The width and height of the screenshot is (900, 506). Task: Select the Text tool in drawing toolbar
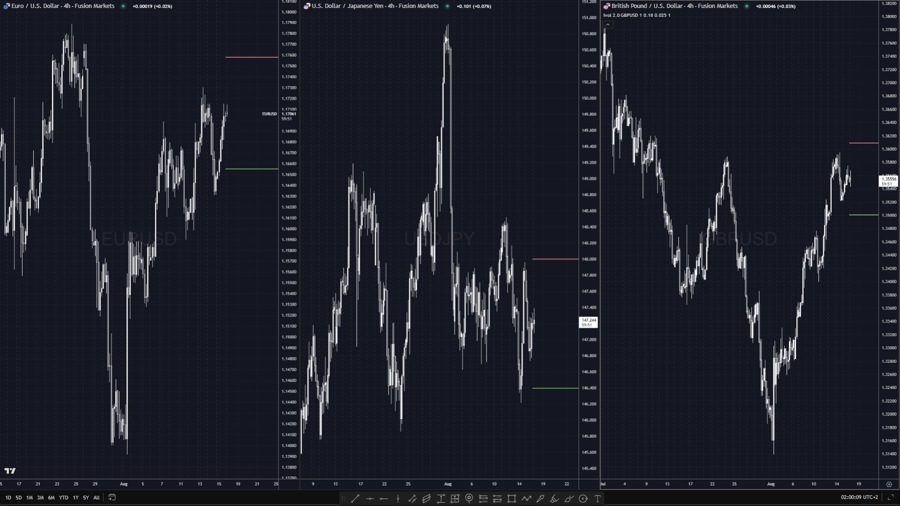pyautogui.click(x=598, y=498)
